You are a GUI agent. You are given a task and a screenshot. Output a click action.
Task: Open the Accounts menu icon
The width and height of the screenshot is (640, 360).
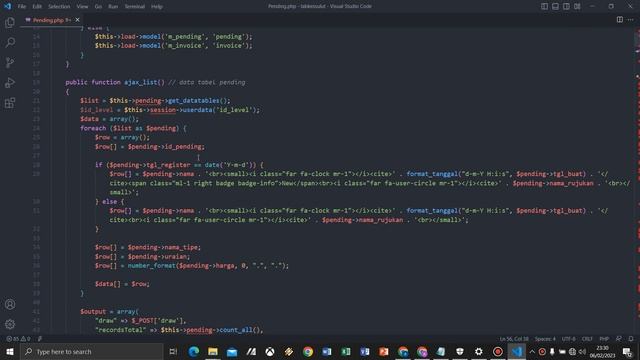(x=10, y=304)
